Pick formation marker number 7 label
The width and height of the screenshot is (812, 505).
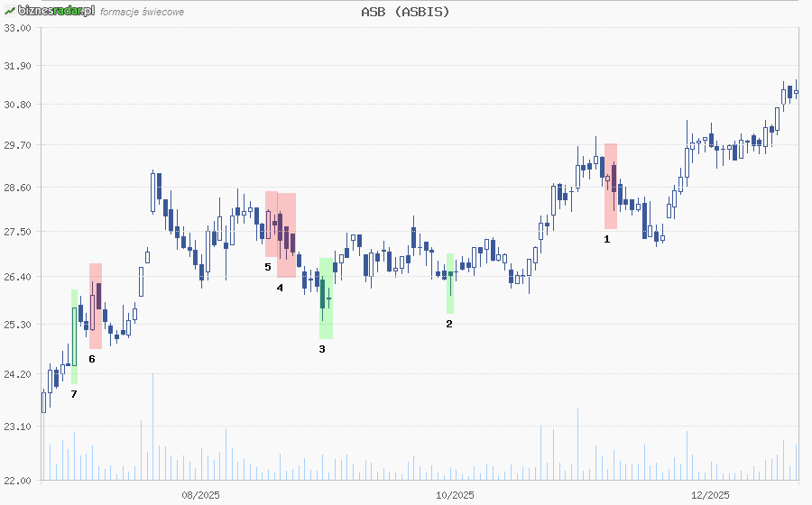[74, 394]
